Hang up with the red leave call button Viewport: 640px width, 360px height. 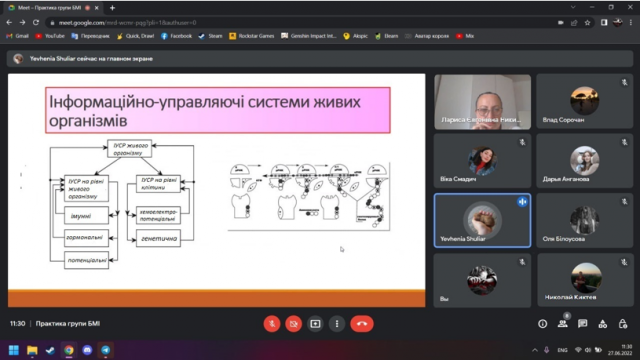tap(362, 324)
